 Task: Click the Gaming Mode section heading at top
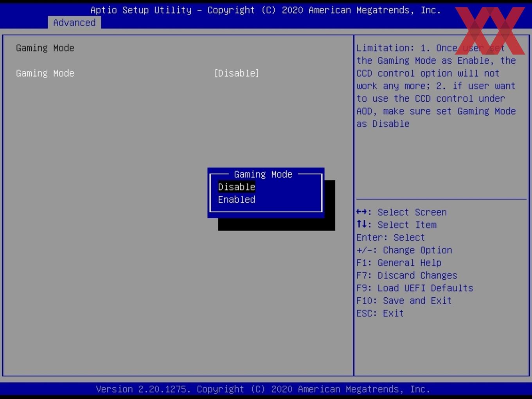tap(45, 48)
